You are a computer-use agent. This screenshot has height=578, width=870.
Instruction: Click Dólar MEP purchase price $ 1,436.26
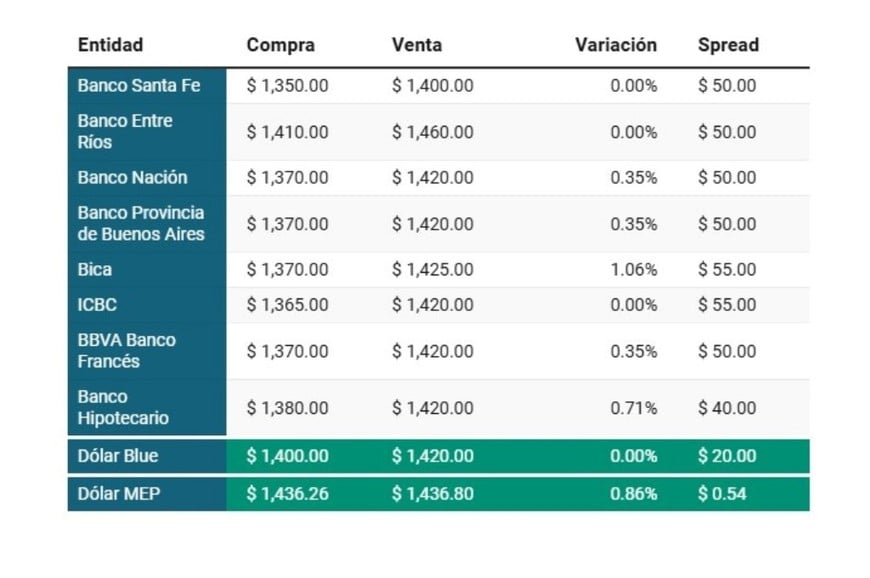288,494
